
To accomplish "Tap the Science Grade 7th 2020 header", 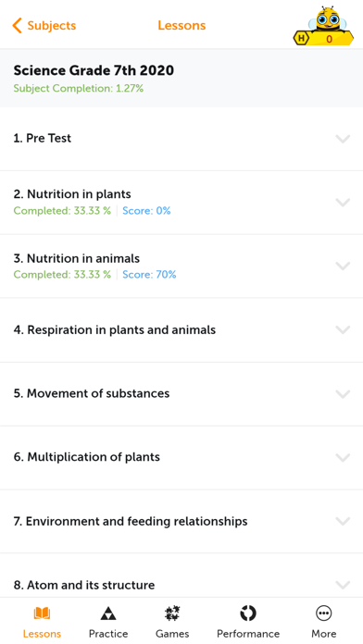I will pos(94,70).
